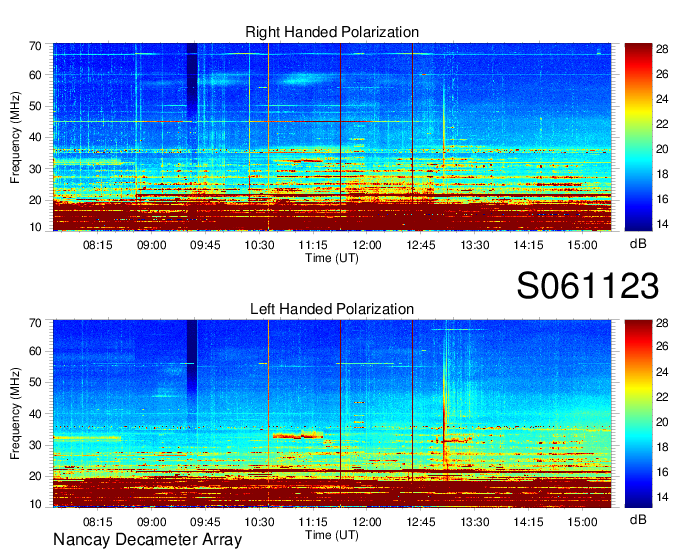Click the 'Frequency (MHz)' axis label of the top plot
This screenshot has width=680, height=552.
[x=15, y=137]
